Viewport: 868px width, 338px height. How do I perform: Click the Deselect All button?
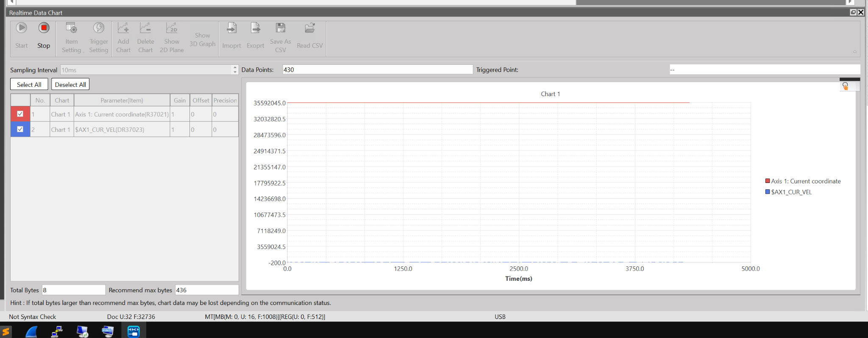(70, 84)
